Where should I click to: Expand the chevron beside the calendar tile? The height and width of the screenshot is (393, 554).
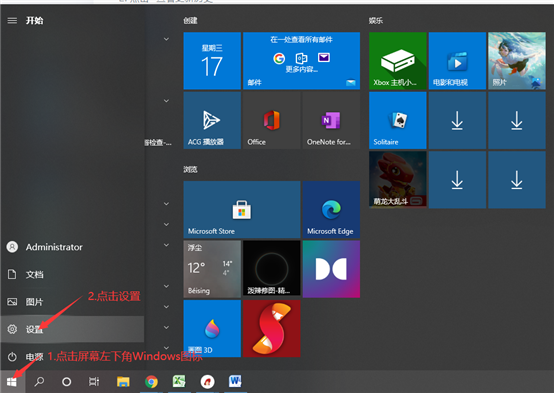tap(166, 39)
